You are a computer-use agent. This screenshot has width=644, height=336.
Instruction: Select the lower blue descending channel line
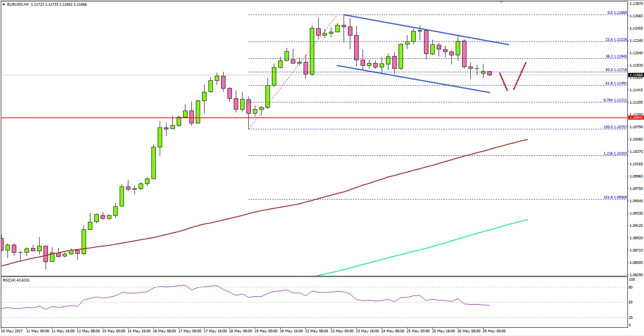pos(413,80)
